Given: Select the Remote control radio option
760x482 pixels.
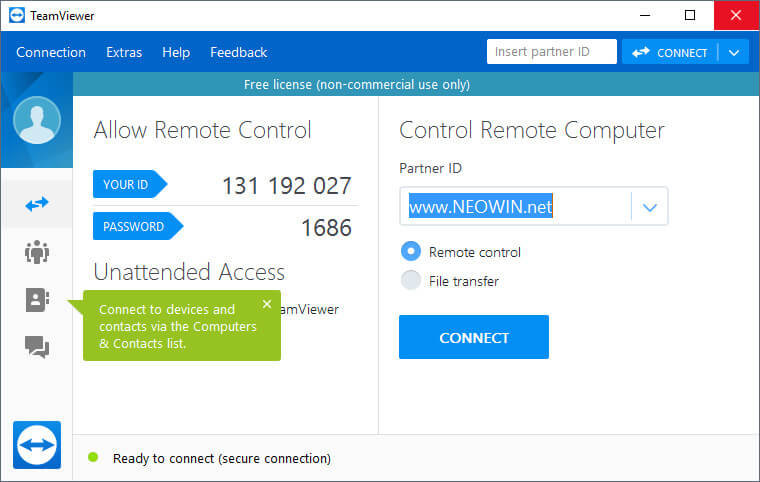Looking at the screenshot, I should [411, 251].
